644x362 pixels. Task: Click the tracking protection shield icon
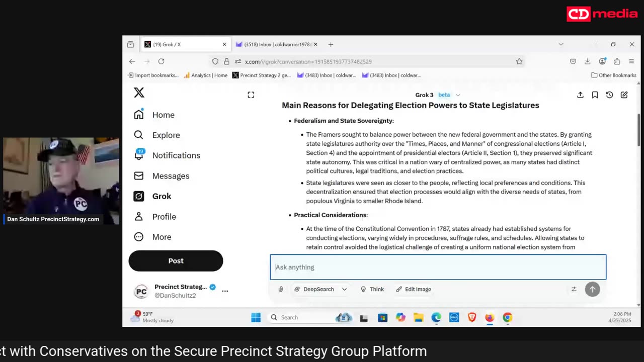(x=215, y=61)
